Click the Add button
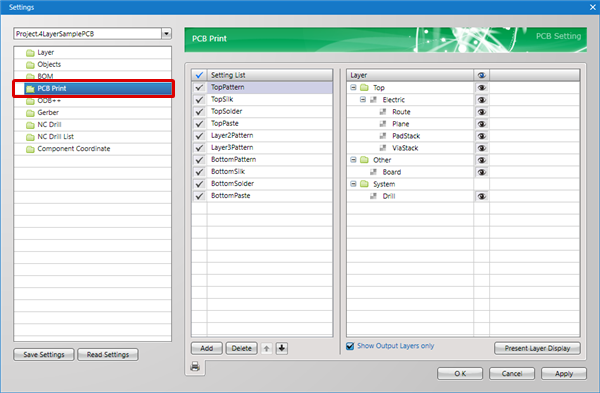 [207, 348]
